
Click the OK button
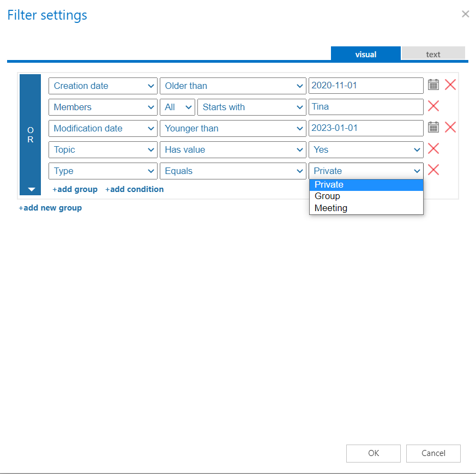coord(373,453)
